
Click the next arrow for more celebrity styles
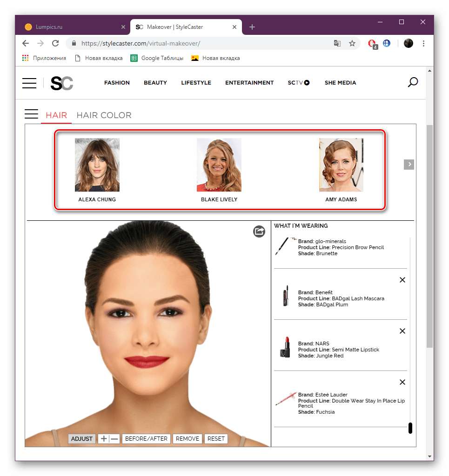coord(409,164)
